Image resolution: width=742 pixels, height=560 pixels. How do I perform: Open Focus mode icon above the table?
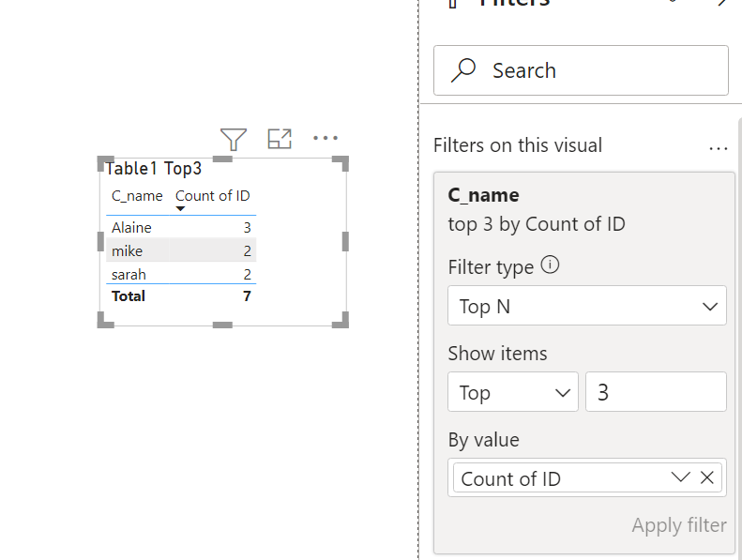[x=280, y=139]
